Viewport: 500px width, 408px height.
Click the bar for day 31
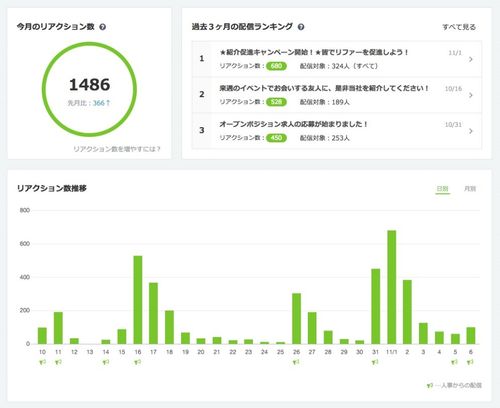pos(376,307)
